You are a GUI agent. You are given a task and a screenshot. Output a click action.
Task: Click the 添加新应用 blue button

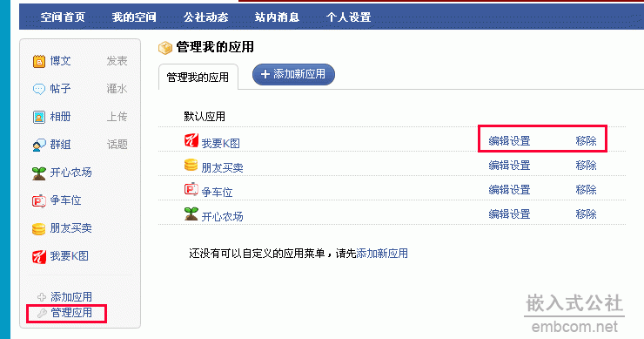(x=293, y=74)
